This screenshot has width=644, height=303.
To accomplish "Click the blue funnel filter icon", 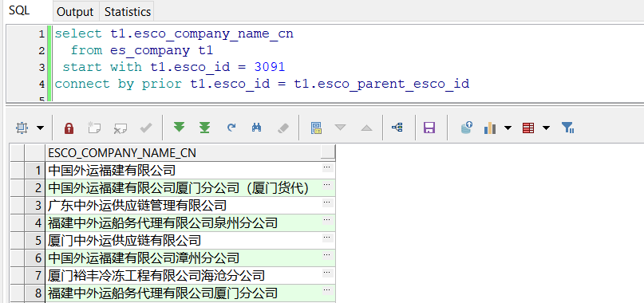I will (x=567, y=128).
